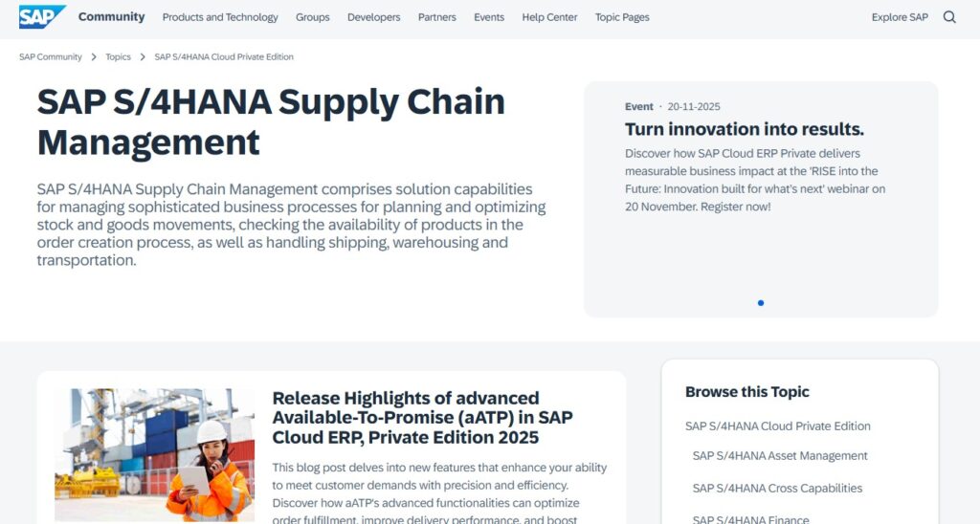Viewport: 980px width, 524px height.
Task: Go to Help Center
Action: [x=549, y=17]
